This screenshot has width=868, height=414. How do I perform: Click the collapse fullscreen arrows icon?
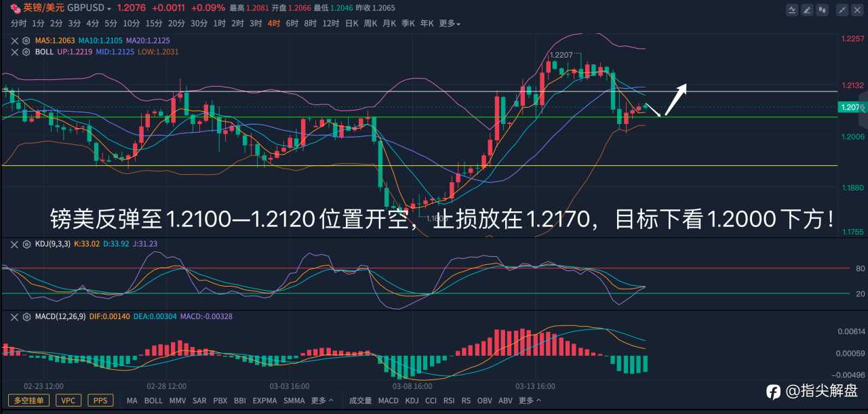point(842,10)
